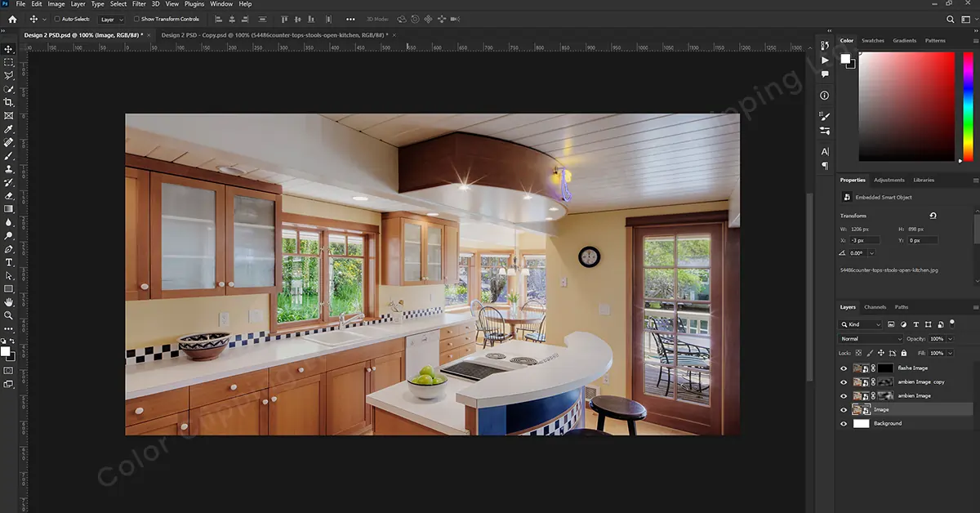
Task: Toggle visibility of the flashe Image layer
Action: pos(844,368)
